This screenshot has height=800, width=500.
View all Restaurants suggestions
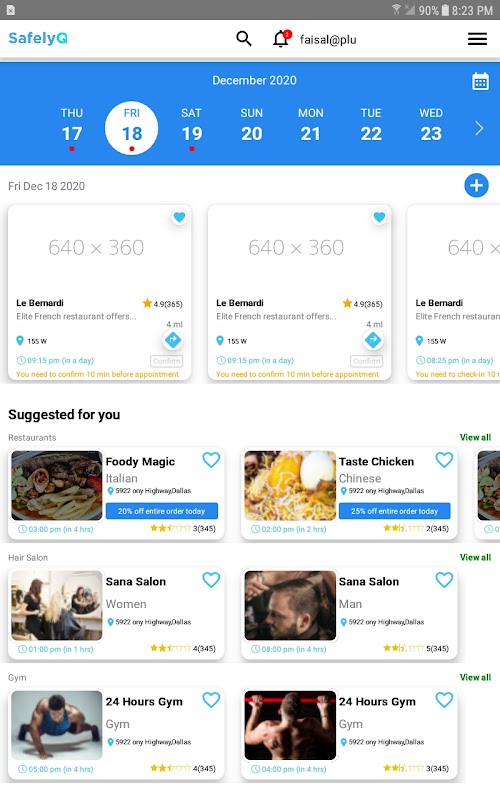click(475, 437)
